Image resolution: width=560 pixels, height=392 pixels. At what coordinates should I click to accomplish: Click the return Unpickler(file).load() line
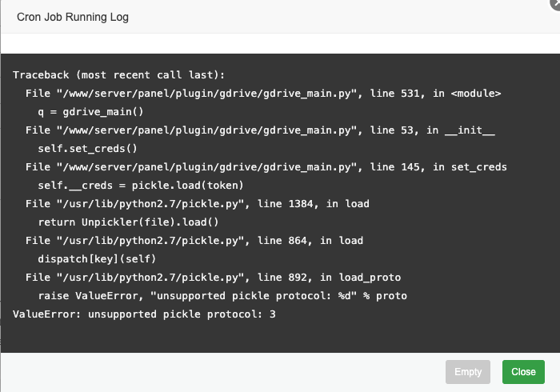[x=128, y=222]
